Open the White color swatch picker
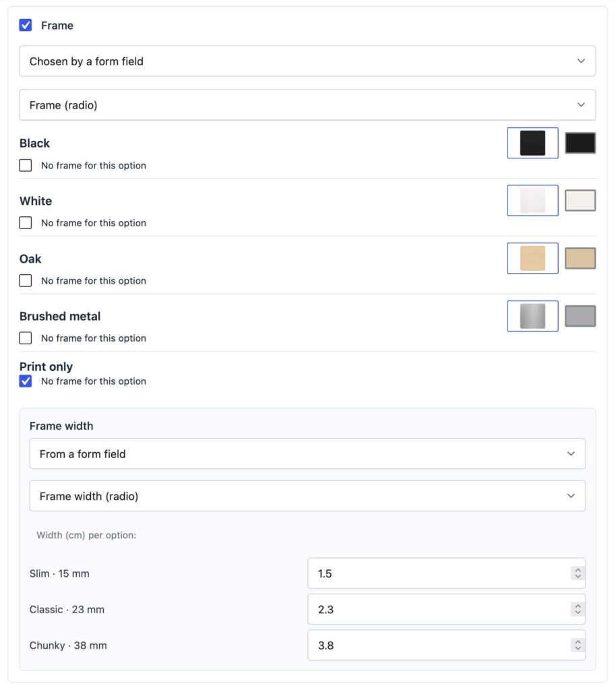Image resolution: width=616 pixels, height=690 pixels. [x=580, y=201]
